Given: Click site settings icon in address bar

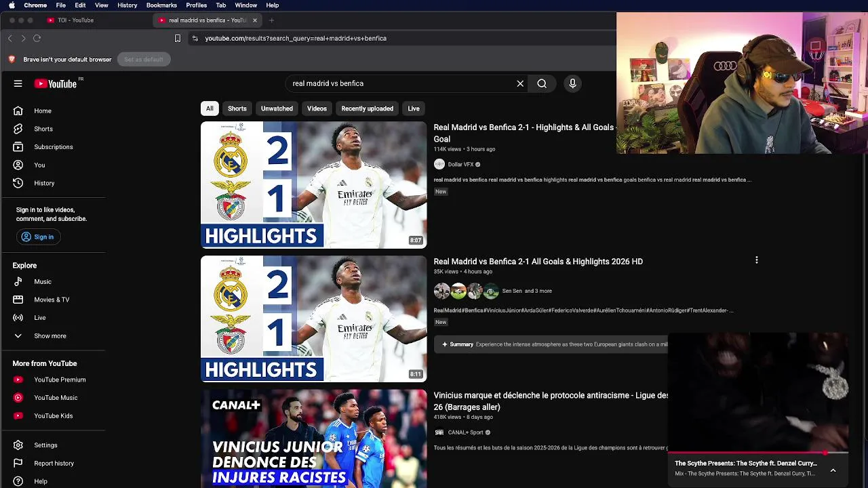Looking at the screenshot, I should (x=195, y=39).
